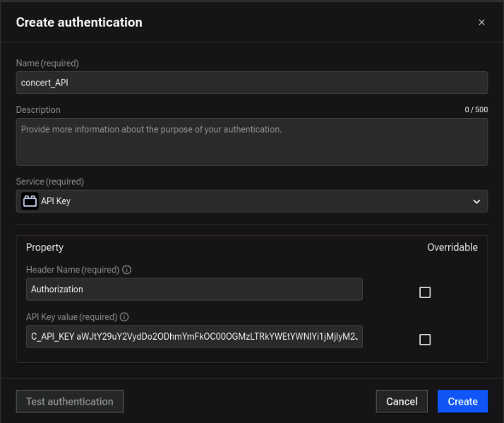Click the Header Name field with Authorization

[194, 290]
